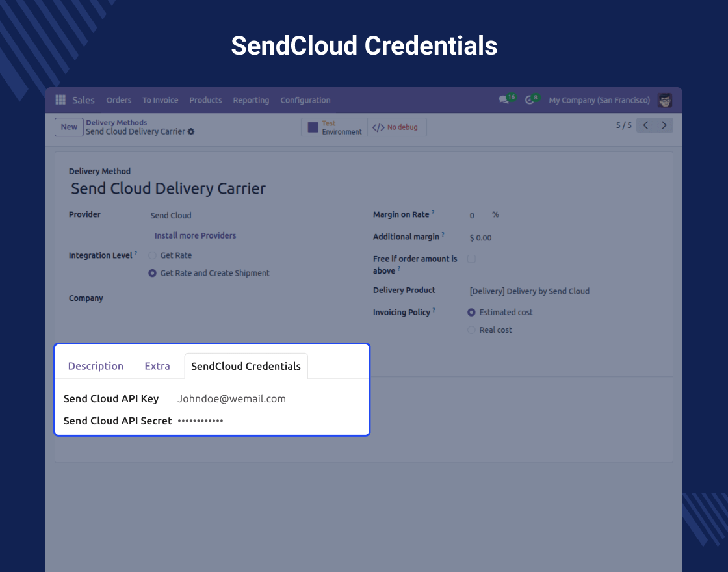Image resolution: width=728 pixels, height=572 pixels.
Task: Select the Get Rate radio option
Action: point(153,255)
